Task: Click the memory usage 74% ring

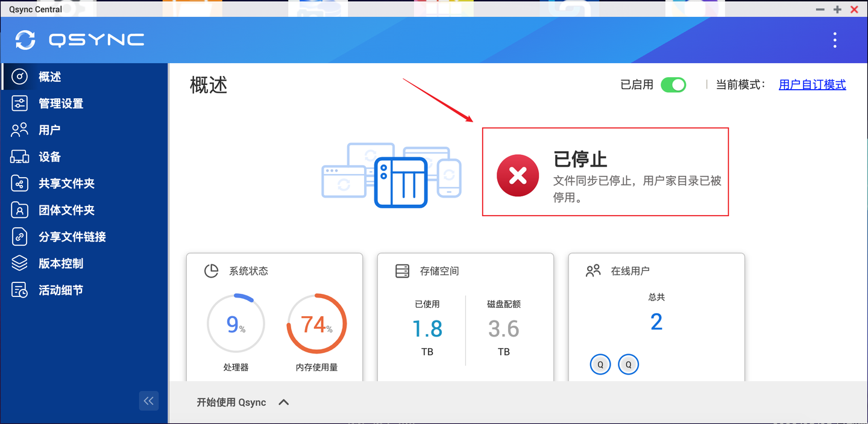Action: (x=316, y=323)
